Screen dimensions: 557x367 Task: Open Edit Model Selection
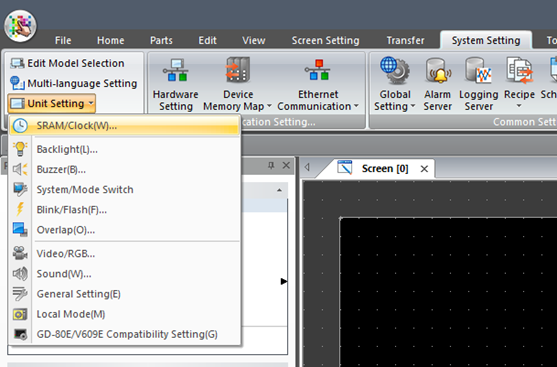point(67,63)
